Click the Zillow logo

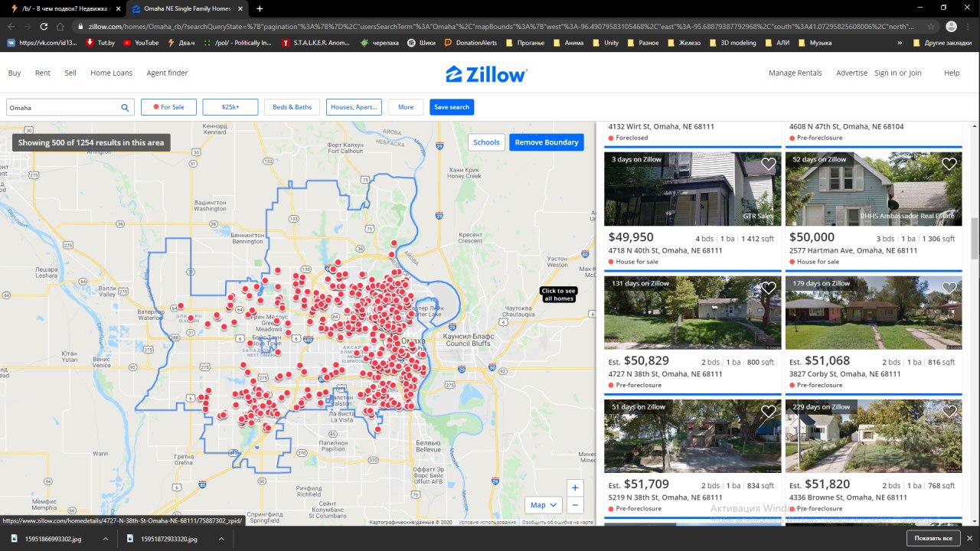(x=486, y=73)
